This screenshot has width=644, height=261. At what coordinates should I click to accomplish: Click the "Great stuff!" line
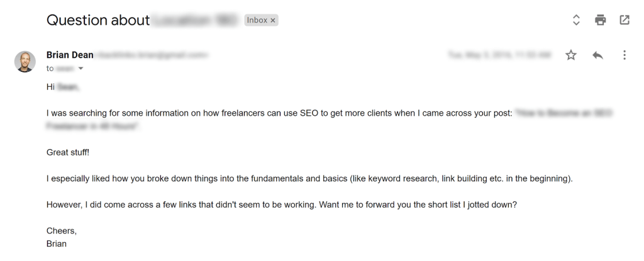pos(68,152)
